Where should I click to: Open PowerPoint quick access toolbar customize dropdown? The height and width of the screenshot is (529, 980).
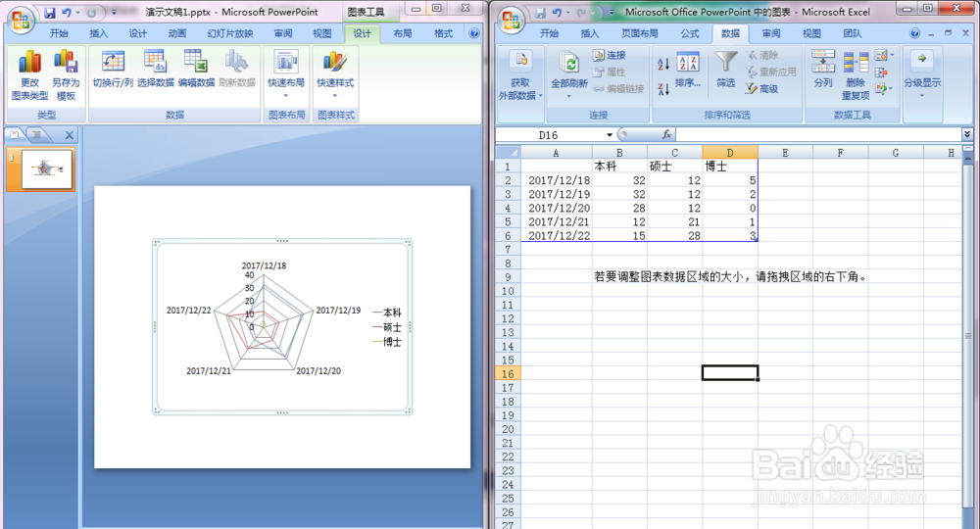click(114, 13)
